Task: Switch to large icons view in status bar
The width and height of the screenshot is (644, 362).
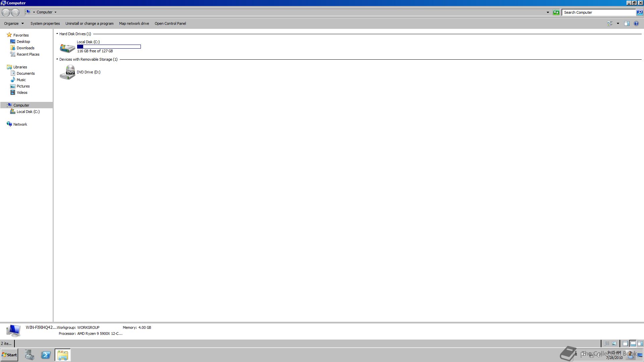Action: 614,344
